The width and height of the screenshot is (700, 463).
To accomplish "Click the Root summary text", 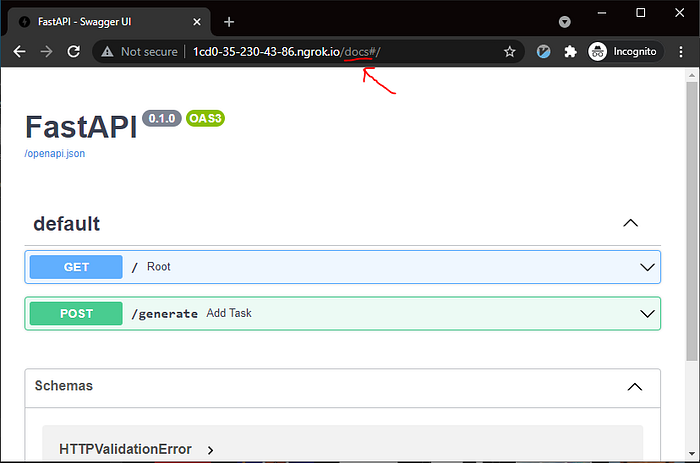I will pyautogui.click(x=158, y=267).
